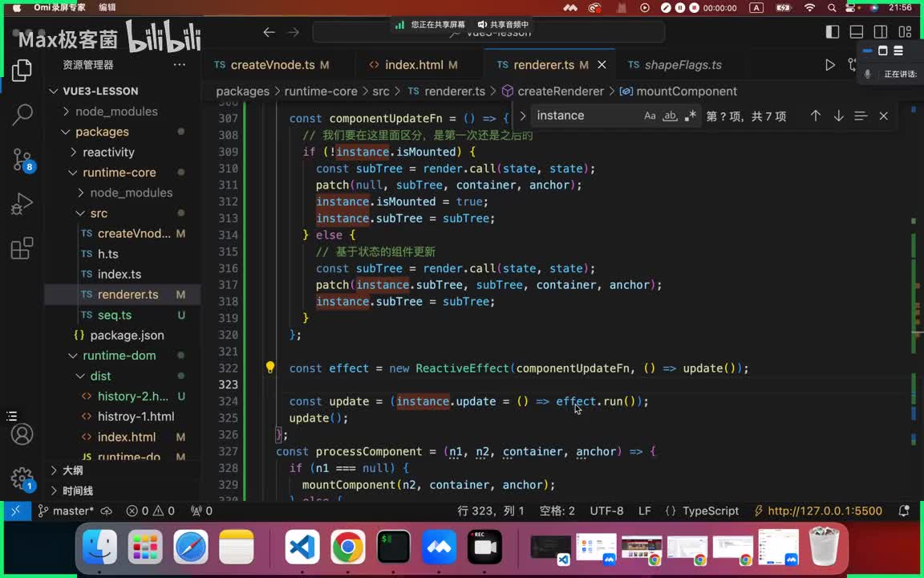924x578 pixels.
Task: Open the http://127.0.0.1:5500 Live Server status
Action: (818, 511)
